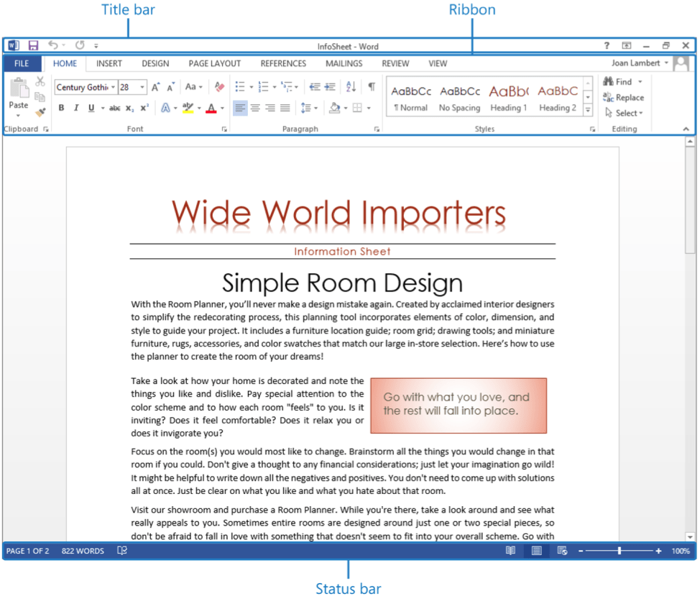Click the Save icon in the Quick Access Toolbar
This screenshot has width=700, height=596.
coord(33,46)
